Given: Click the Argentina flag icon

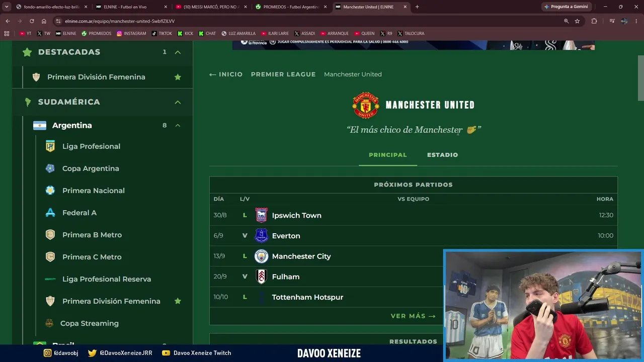Looking at the screenshot, I should point(40,125).
